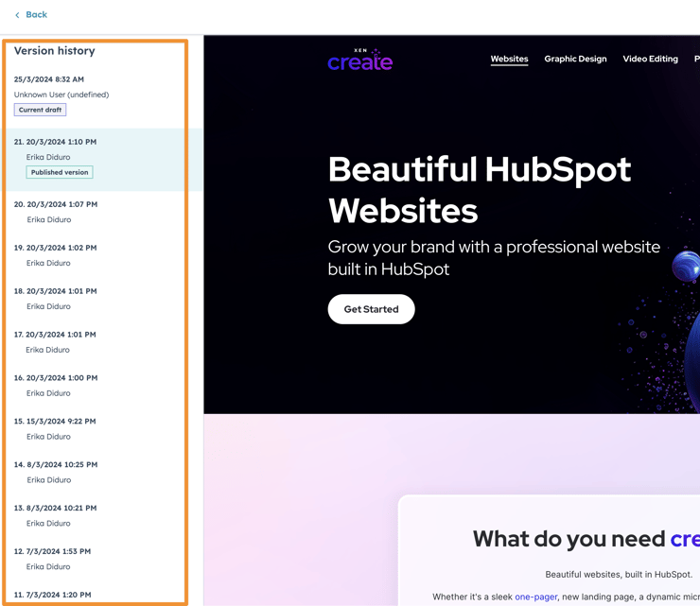The width and height of the screenshot is (700, 606).
Task: Click the Beautiful HubSpot Websites headline
Action: 479,190
